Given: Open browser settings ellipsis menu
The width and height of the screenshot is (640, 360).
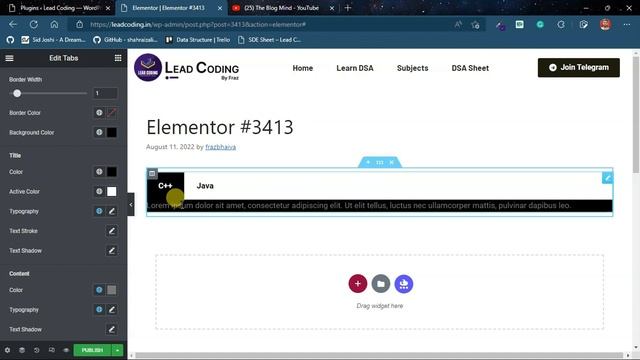Looking at the screenshot, I should click(627, 25).
